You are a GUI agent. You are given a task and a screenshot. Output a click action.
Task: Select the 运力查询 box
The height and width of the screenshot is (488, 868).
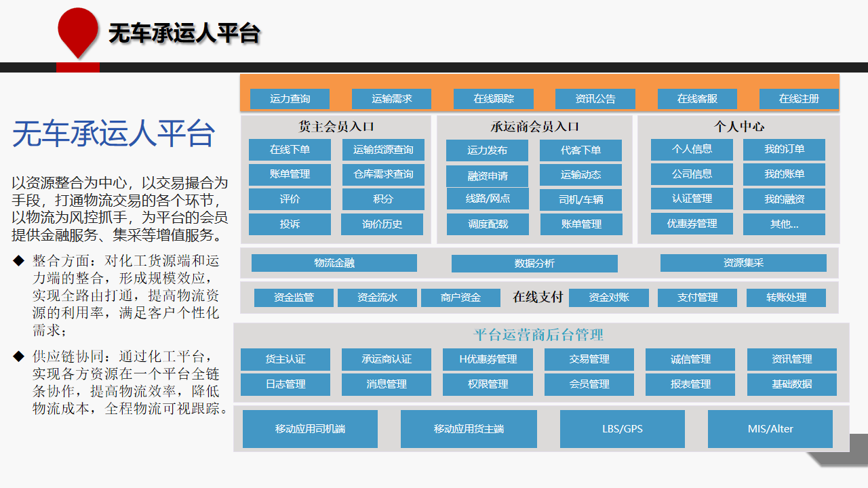(290, 99)
